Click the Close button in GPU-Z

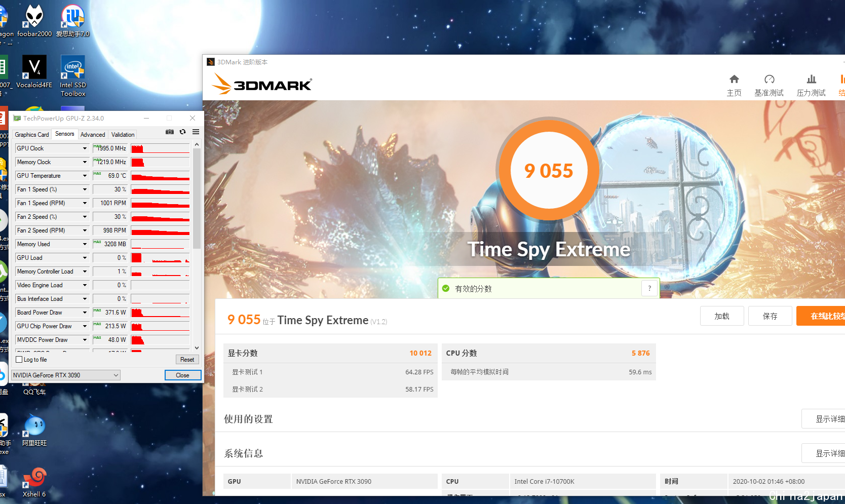click(x=183, y=375)
